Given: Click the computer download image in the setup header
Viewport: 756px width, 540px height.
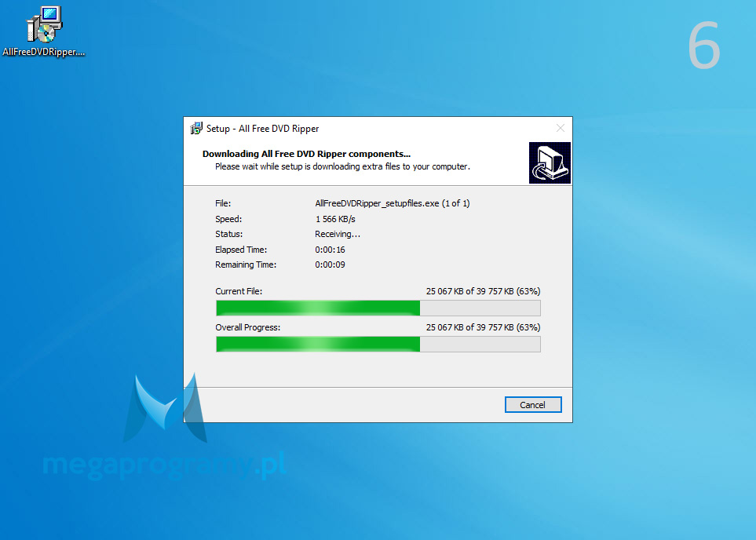Looking at the screenshot, I should pyautogui.click(x=550, y=163).
